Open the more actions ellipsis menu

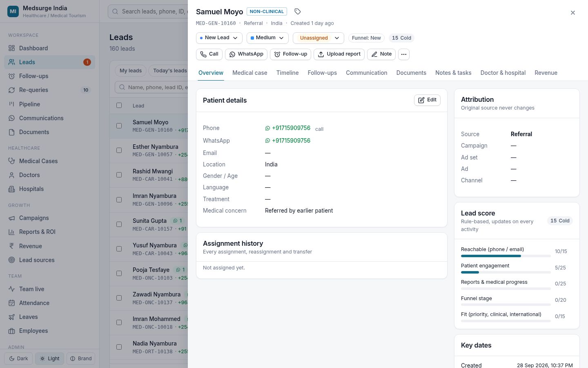coord(404,54)
